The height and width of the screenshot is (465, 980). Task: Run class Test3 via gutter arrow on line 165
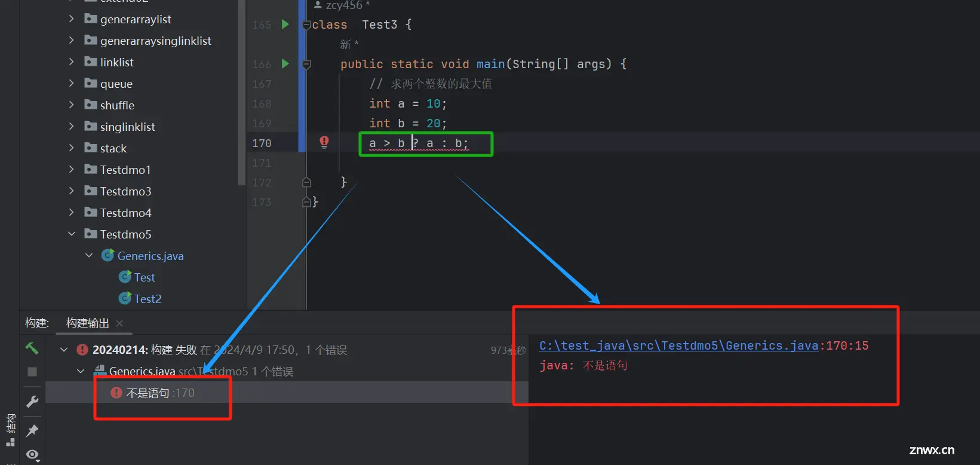pos(285,25)
